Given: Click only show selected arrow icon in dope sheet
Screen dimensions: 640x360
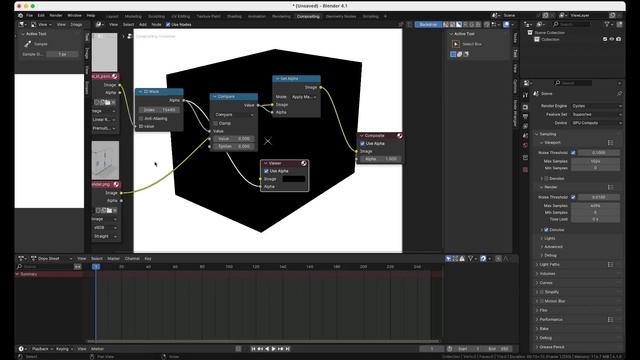Looking at the screenshot, I should click(449, 259).
